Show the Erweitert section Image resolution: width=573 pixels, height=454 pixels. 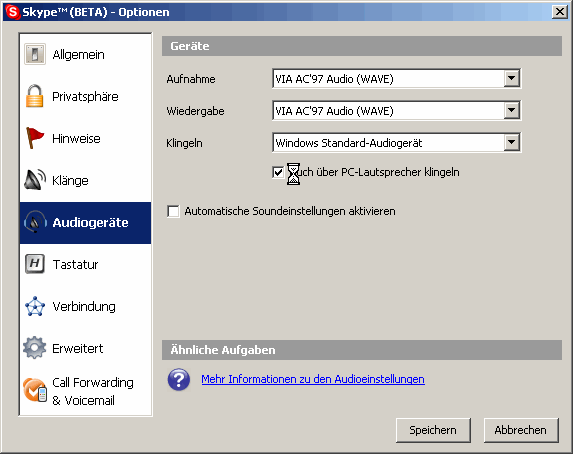86,348
